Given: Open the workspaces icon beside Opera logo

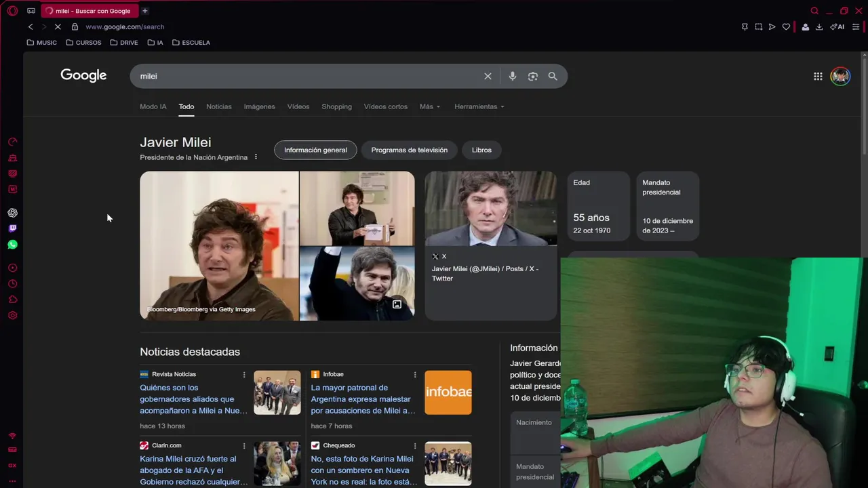Looking at the screenshot, I should pos(31,11).
